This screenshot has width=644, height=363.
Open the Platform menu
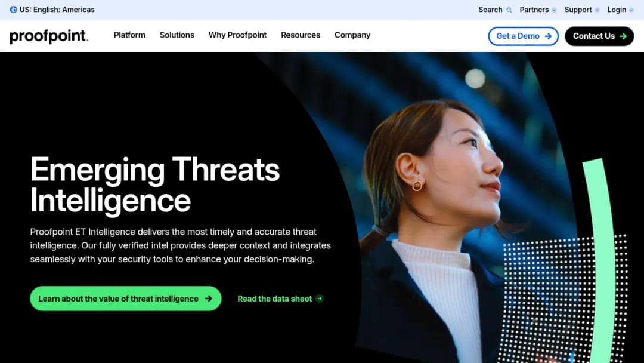point(129,35)
